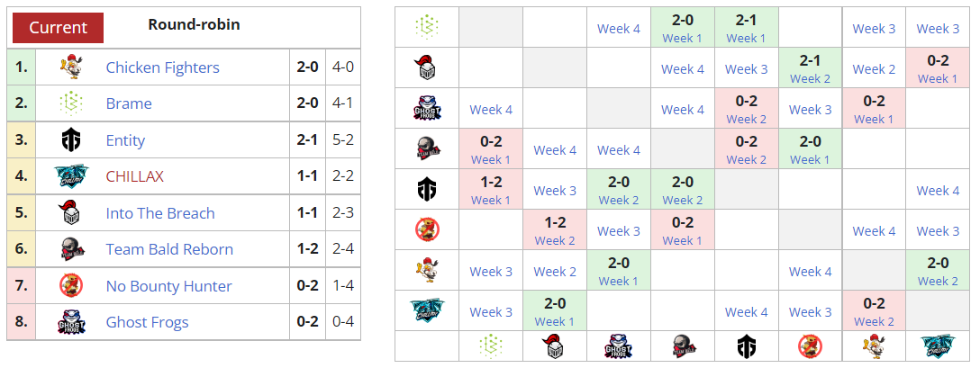
Task: Click the CHILLAX logo in the standings table
Action: point(71,176)
